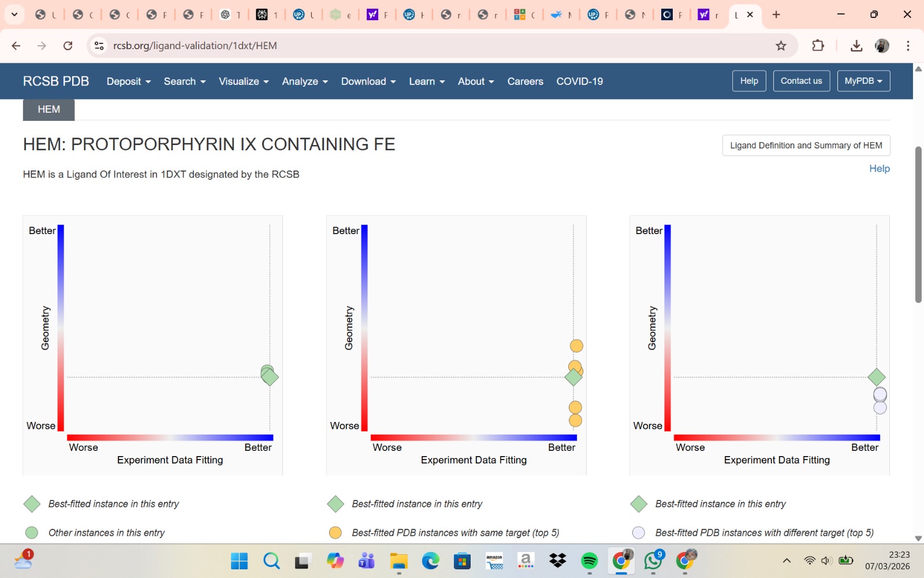Viewport: 924px width, 578px height.
Task: Open WhatsApp from the taskbar
Action: click(653, 561)
